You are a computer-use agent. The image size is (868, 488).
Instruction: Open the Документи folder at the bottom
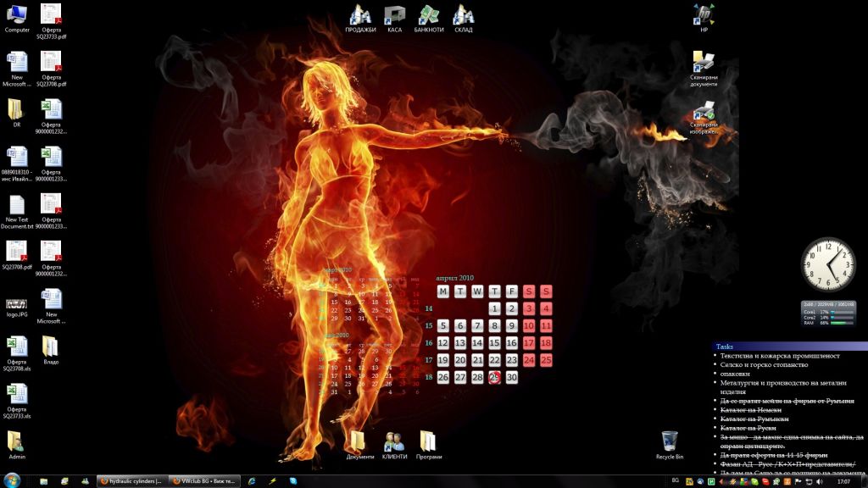pyautogui.click(x=359, y=441)
